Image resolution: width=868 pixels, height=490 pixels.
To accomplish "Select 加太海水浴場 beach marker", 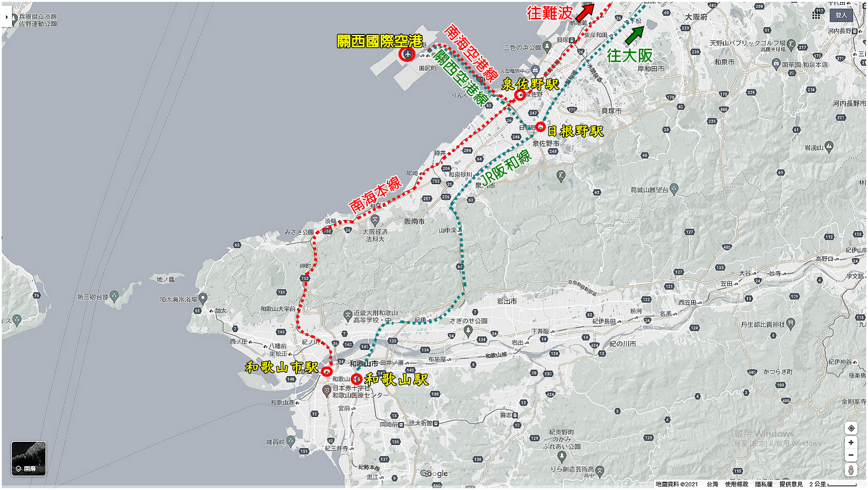I will point(203,298).
